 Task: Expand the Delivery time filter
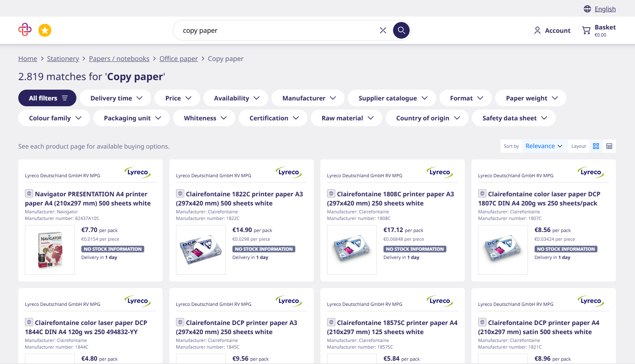116,98
